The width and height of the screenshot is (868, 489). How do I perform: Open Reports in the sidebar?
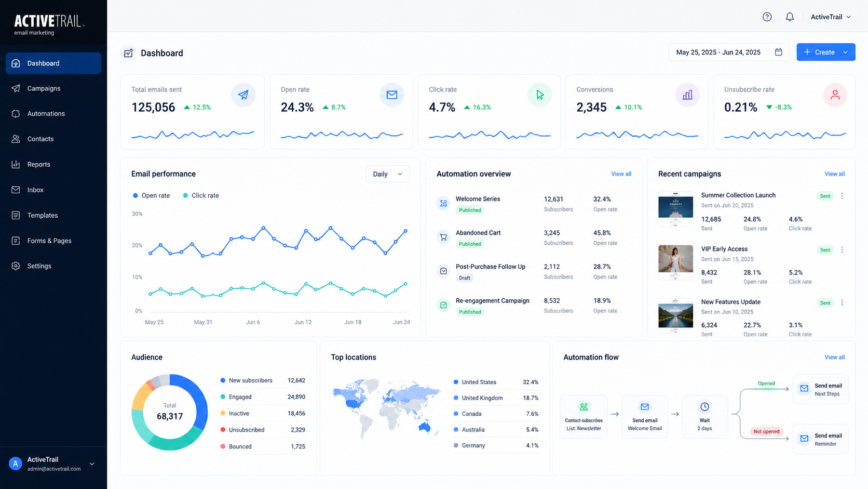click(x=53, y=164)
